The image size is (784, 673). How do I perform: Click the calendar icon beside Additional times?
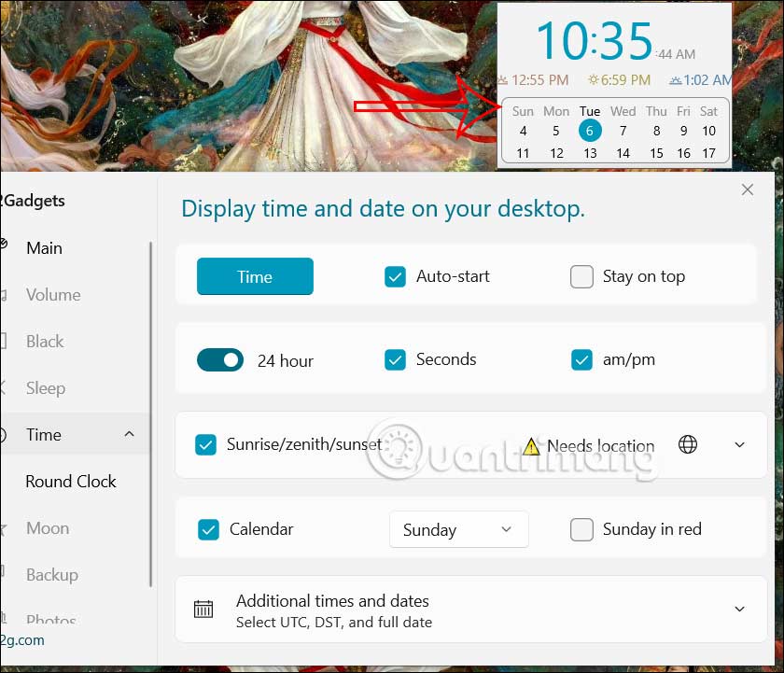click(x=203, y=609)
